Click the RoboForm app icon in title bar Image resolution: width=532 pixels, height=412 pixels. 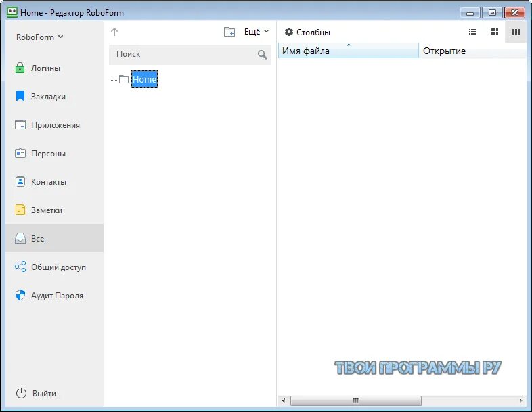click(12, 12)
